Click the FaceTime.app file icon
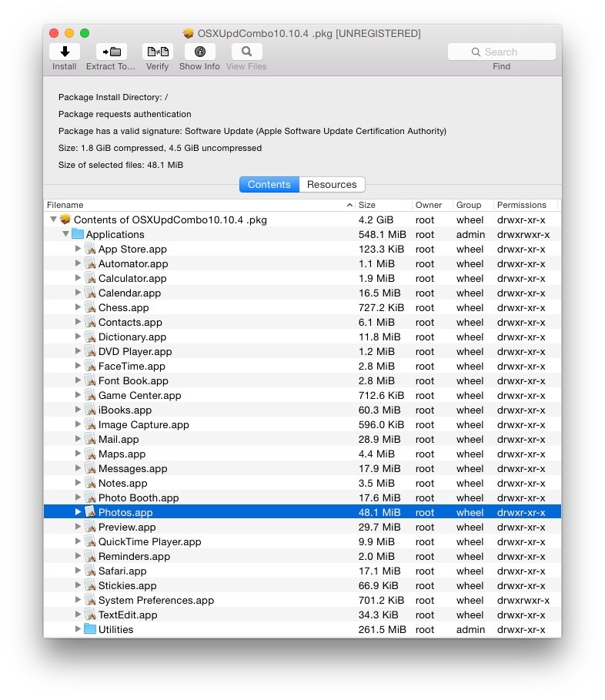The width and height of the screenshot is (605, 700). click(x=90, y=366)
